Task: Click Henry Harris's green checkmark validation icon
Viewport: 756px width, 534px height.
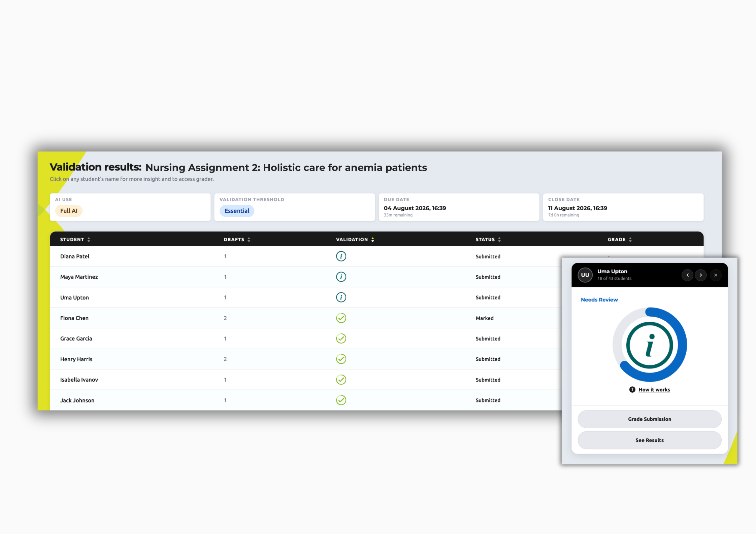Action: tap(341, 359)
